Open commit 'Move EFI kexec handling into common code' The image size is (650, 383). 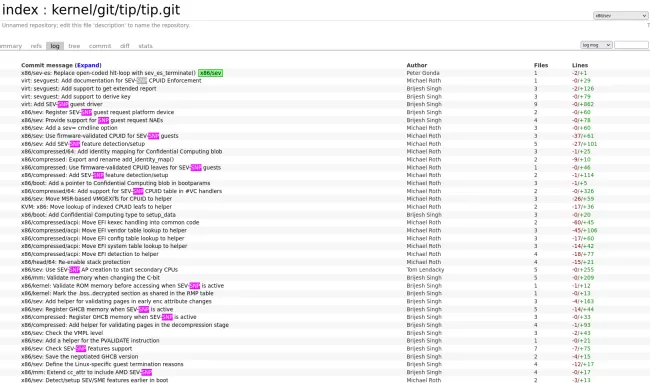point(110,223)
